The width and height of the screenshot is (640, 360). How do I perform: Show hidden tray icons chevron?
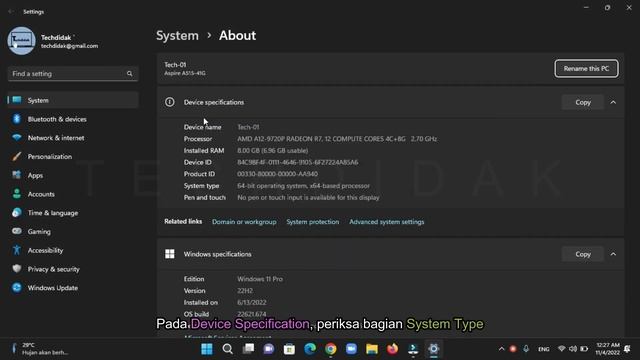point(502,349)
